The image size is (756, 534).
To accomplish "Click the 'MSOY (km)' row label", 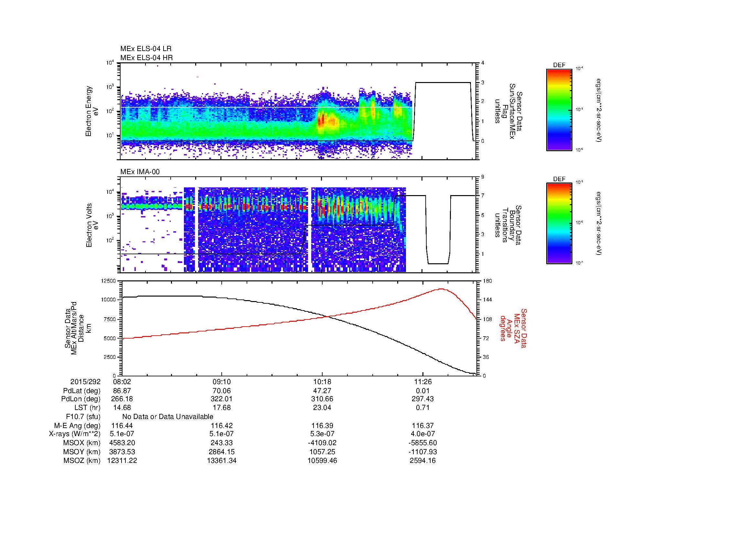I will [x=82, y=452].
